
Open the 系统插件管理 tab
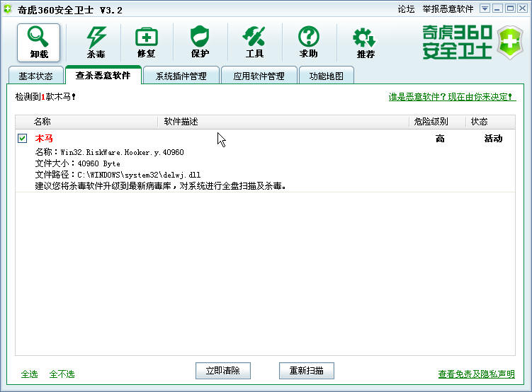tap(181, 75)
